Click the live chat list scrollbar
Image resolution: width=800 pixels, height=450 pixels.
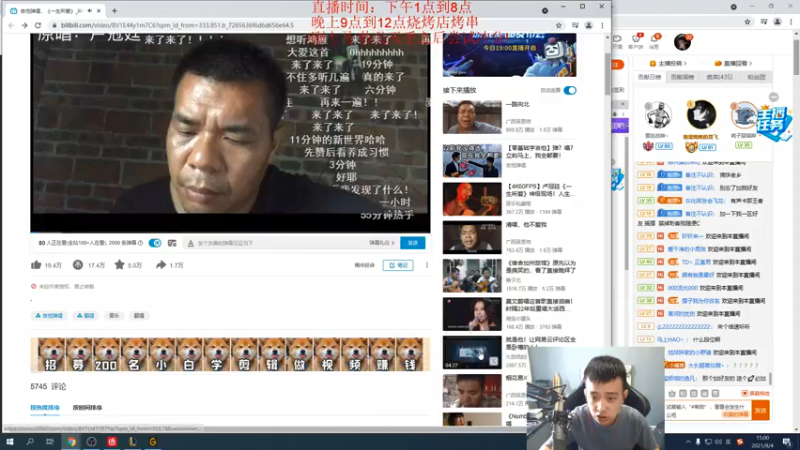click(770, 379)
